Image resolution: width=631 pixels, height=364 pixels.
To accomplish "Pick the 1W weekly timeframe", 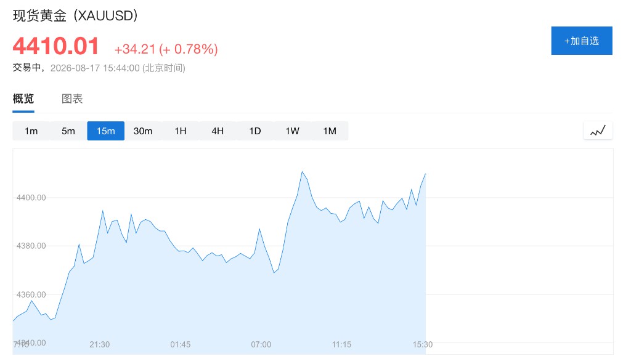I will [x=292, y=131].
